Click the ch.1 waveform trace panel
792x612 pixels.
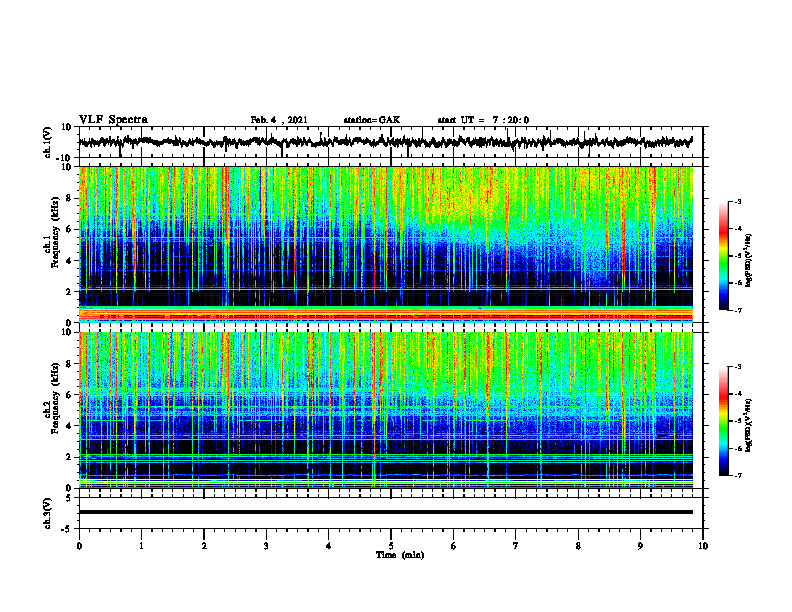(x=391, y=142)
